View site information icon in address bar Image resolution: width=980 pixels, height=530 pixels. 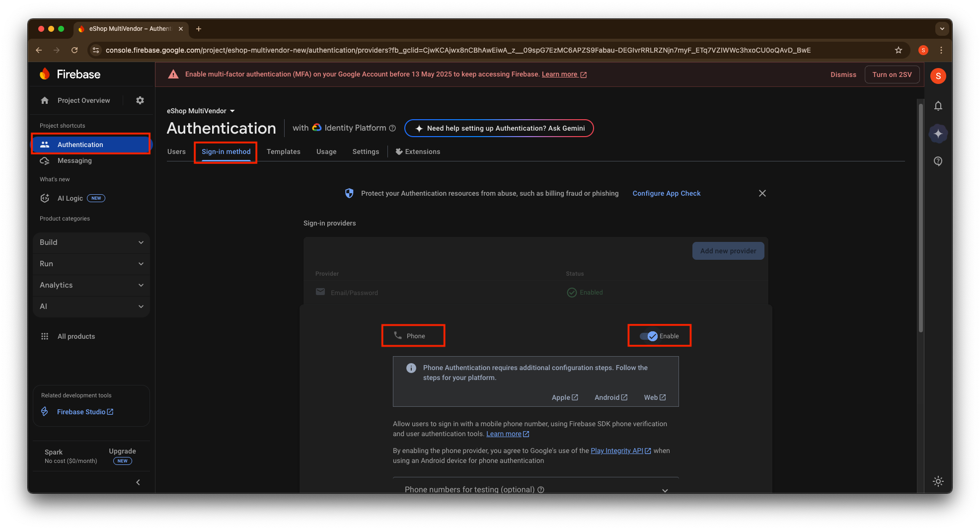96,50
